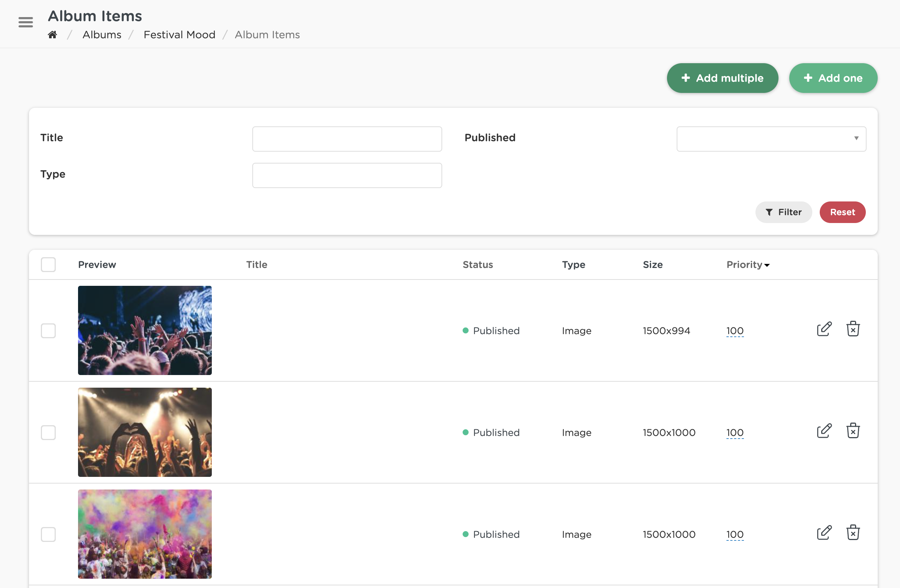Image resolution: width=900 pixels, height=588 pixels.
Task: Go to Albums breadcrumb
Action: point(102,35)
